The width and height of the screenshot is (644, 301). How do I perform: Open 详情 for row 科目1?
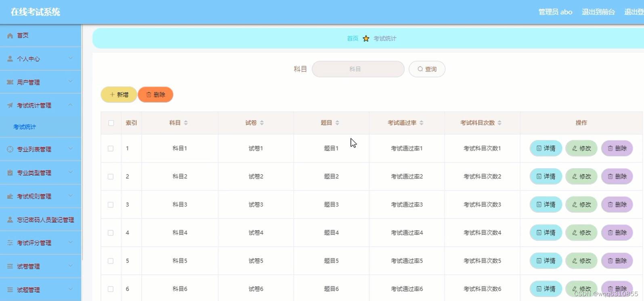pos(546,148)
